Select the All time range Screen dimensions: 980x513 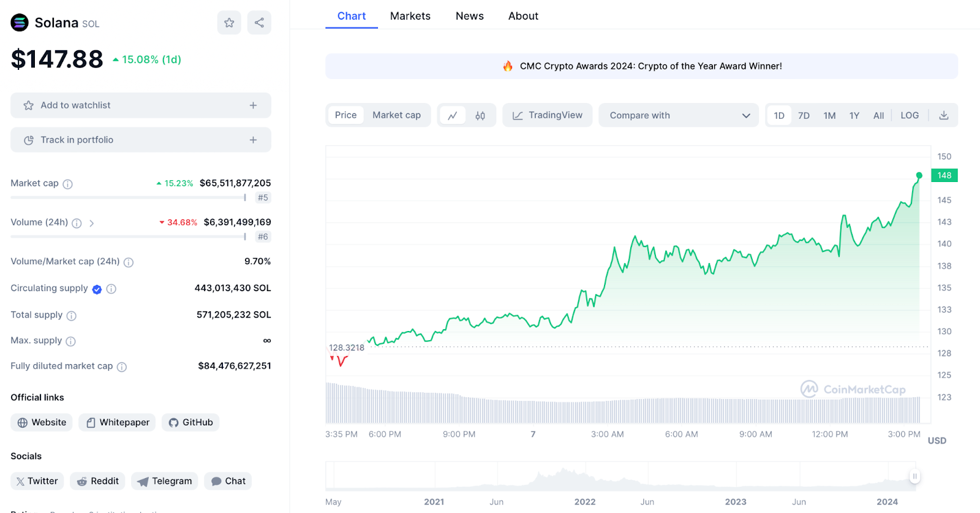coord(878,115)
